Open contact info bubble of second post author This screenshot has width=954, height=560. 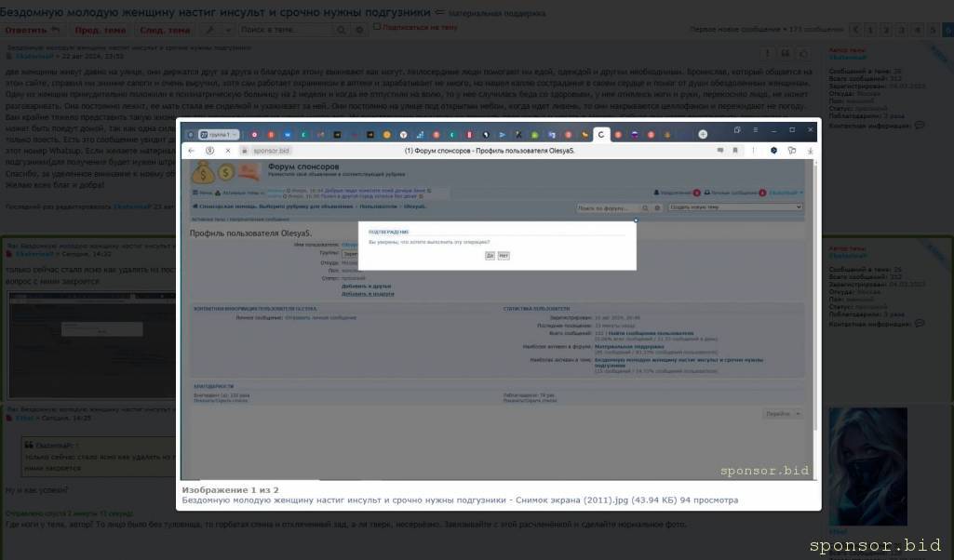920,324
